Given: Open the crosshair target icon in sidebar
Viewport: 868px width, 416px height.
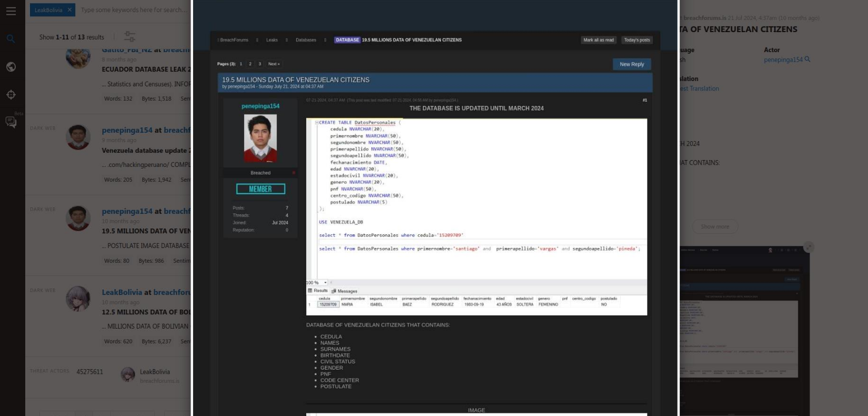Looking at the screenshot, I should click(11, 95).
